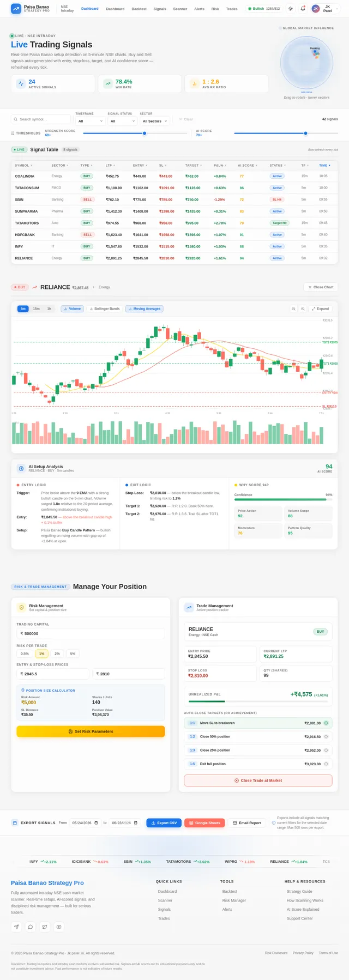This screenshot has height=980, width=349.
Task: Sort the table by AI Score column
Action: pyautogui.click(x=248, y=165)
